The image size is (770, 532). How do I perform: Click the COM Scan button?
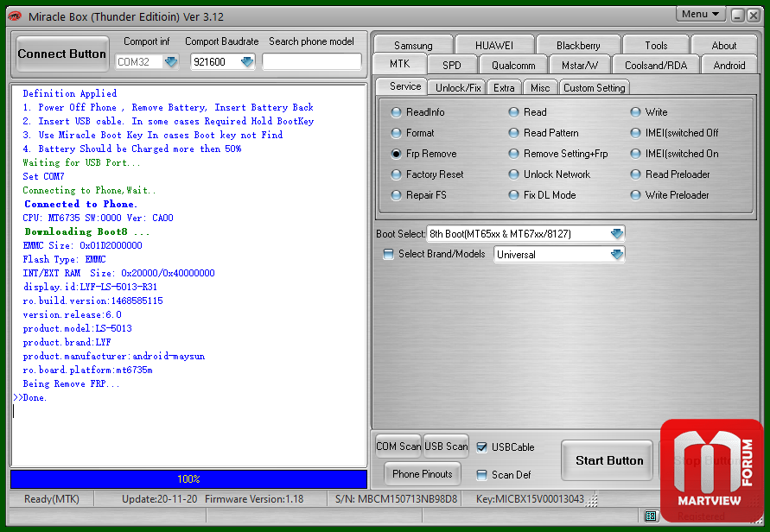tap(398, 446)
